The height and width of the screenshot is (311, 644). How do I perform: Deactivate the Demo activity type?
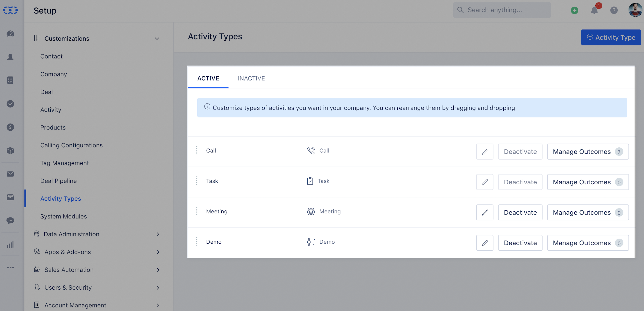pos(520,243)
